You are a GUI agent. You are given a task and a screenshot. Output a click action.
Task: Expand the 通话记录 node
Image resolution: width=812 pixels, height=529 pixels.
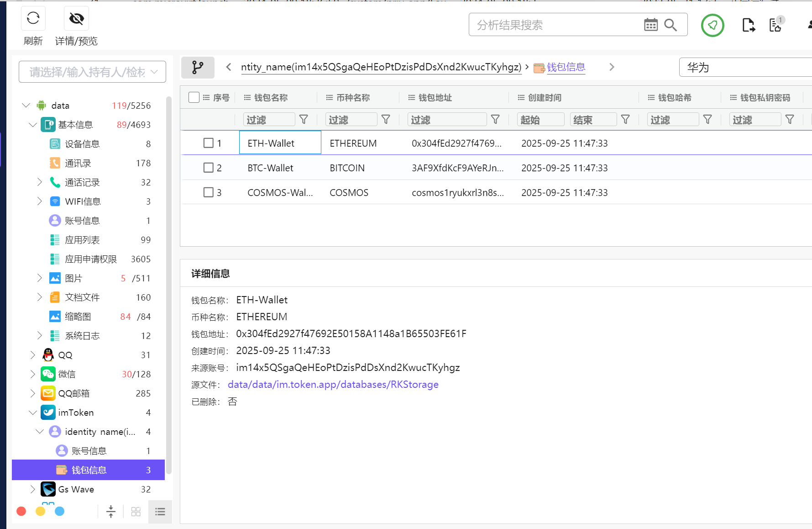coord(40,182)
